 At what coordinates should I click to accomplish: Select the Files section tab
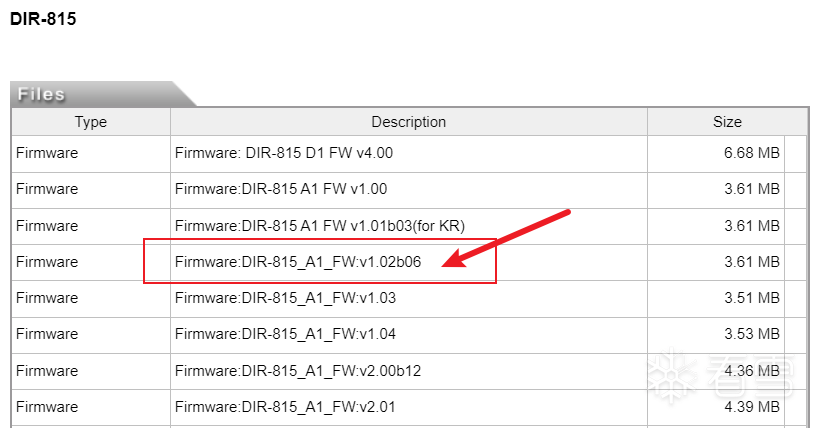pyautogui.click(x=42, y=95)
